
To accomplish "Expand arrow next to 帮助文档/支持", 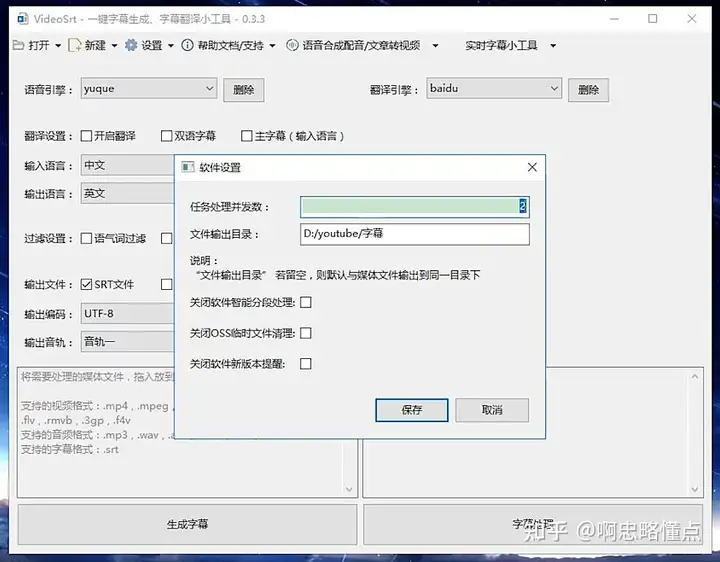I will [272, 45].
